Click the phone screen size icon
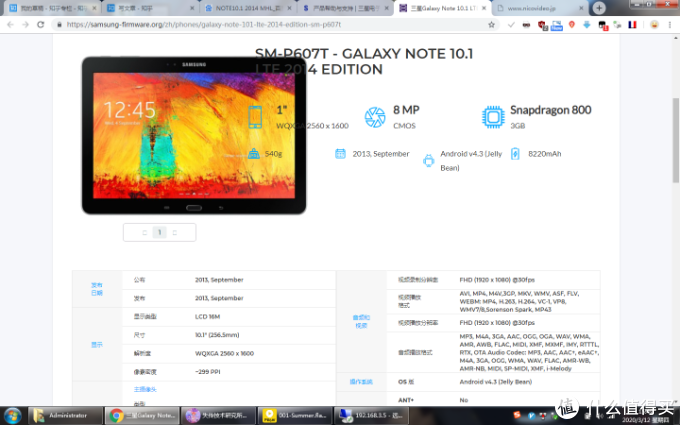The width and height of the screenshot is (680, 425). tap(256, 117)
